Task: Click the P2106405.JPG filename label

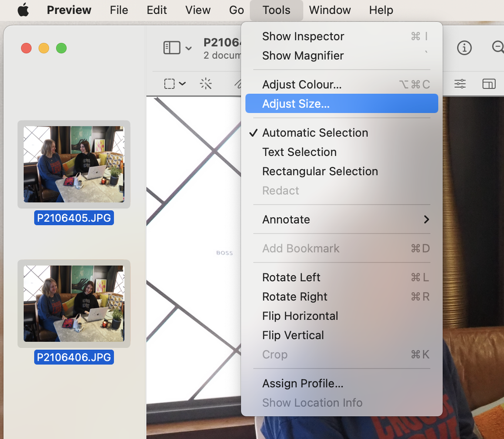Action: (x=74, y=218)
